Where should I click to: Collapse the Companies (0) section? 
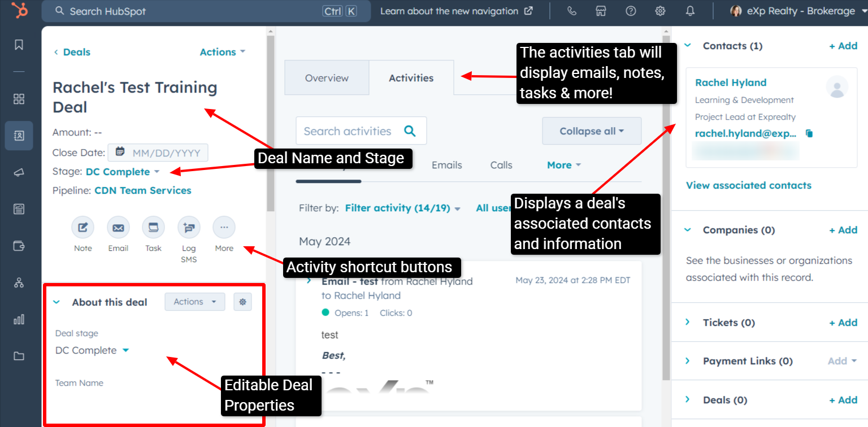click(x=688, y=230)
